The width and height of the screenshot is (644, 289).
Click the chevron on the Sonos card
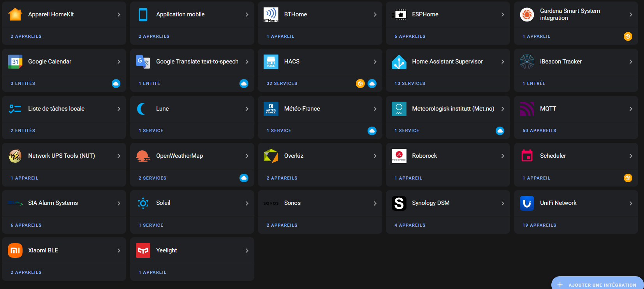[x=375, y=203]
